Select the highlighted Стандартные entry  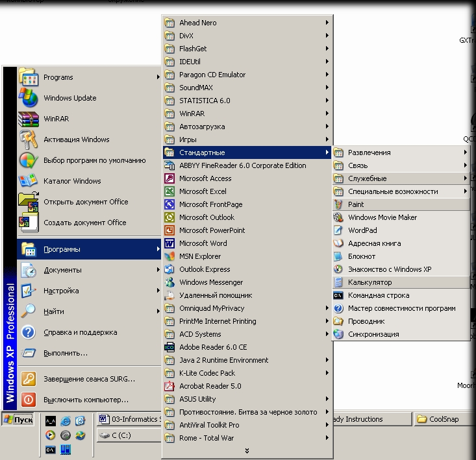click(x=247, y=152)
